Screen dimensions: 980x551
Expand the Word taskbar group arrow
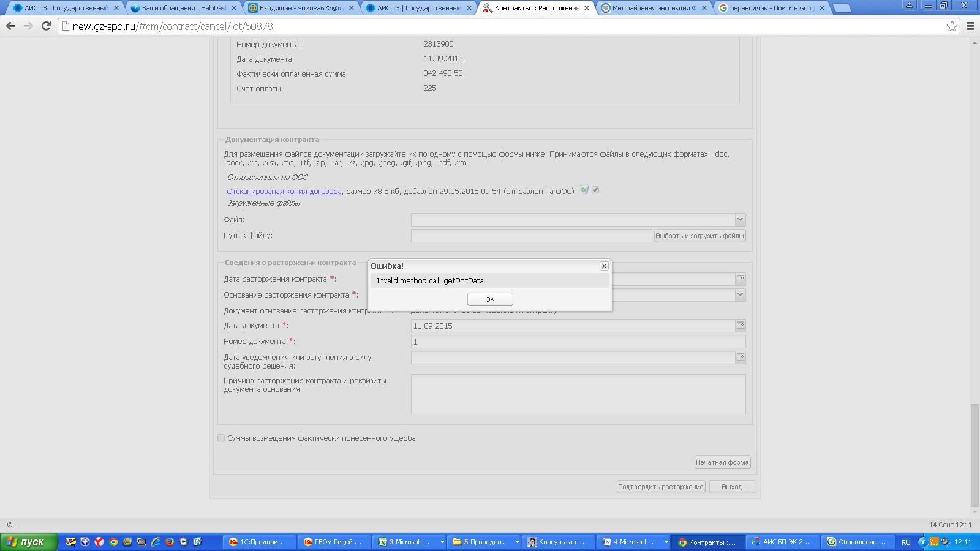[x=666, y=542]
